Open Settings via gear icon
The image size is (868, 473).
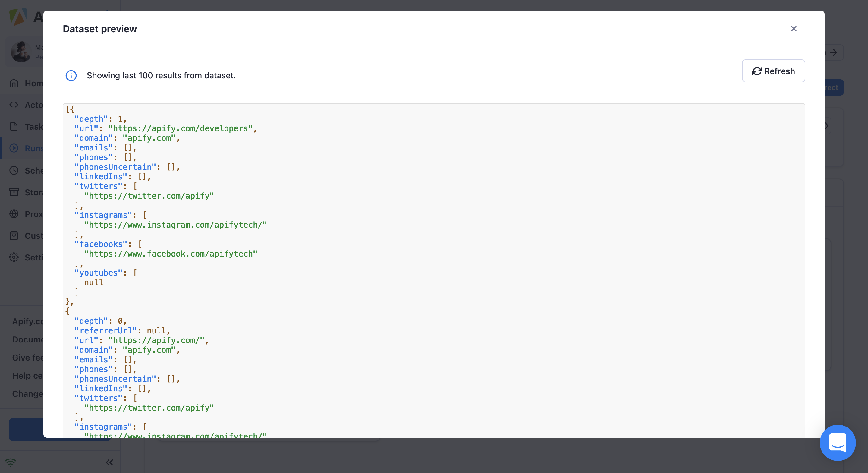tap(14, 257)
